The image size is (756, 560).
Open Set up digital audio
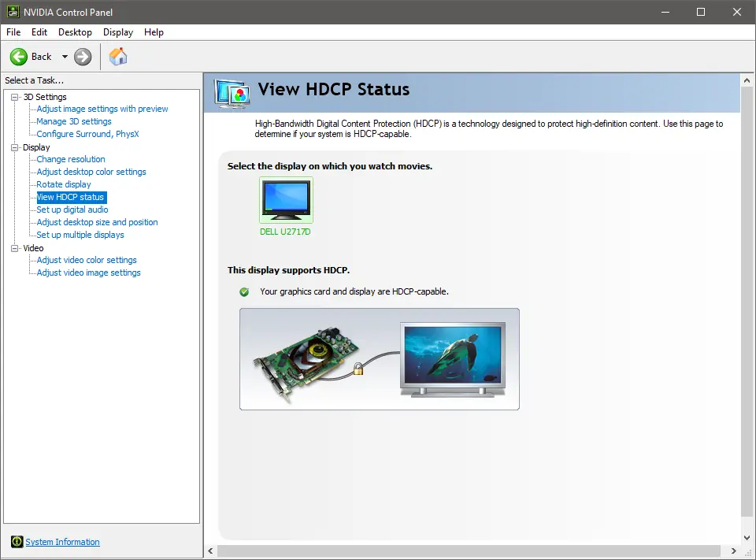pos(72,210)
